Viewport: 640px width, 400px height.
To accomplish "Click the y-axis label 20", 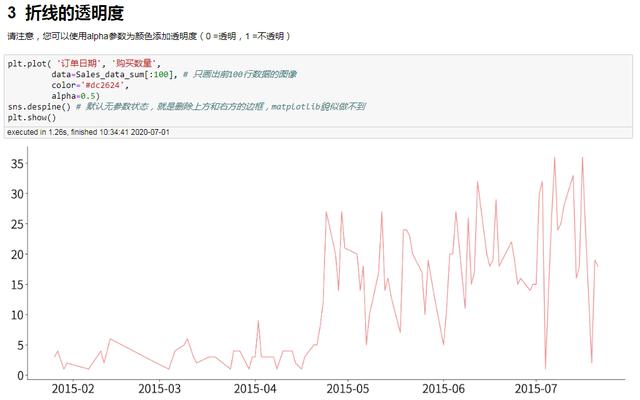I will (x=18, y=254).
